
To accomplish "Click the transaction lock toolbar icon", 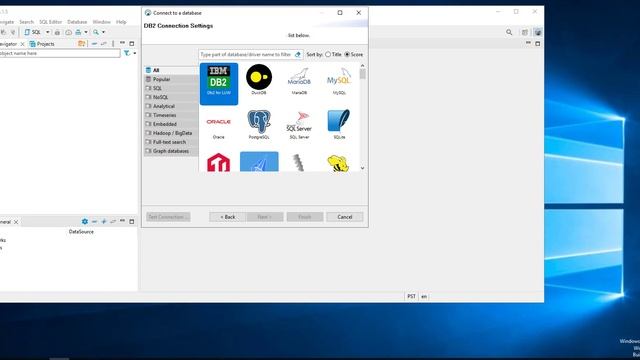I will [78, 32].
